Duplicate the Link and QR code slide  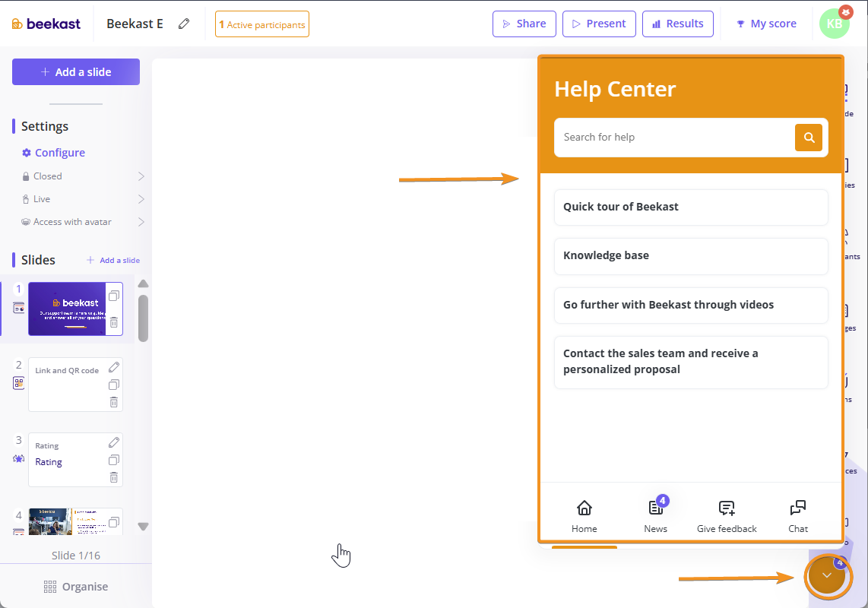[x=114, y=385]
